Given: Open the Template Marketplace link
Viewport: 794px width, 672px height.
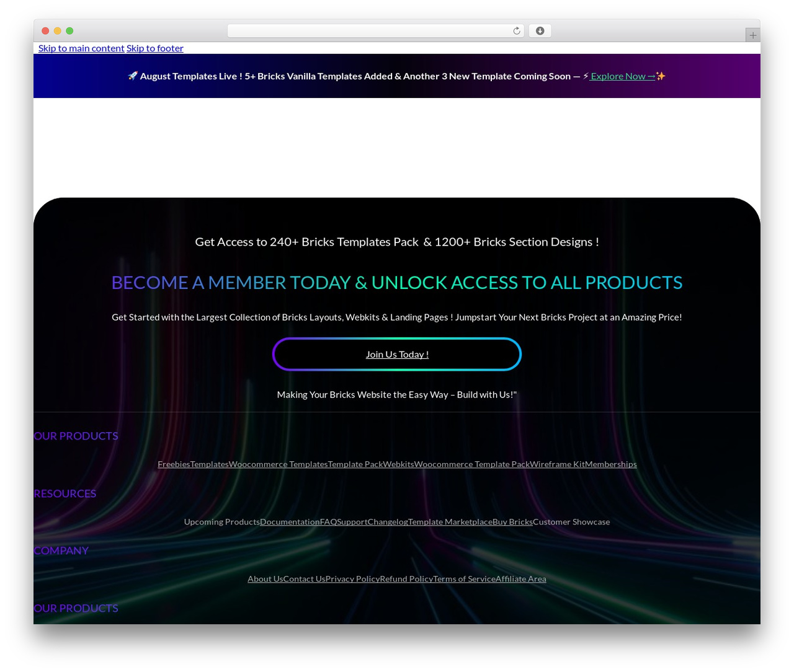Looking at the screenshot, I should 450,522.
